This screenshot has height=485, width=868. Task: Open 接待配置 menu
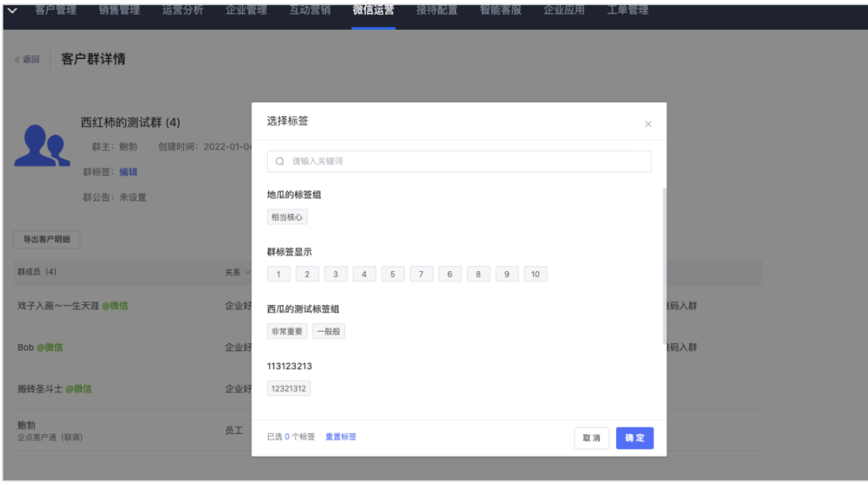tap(437, 10)
